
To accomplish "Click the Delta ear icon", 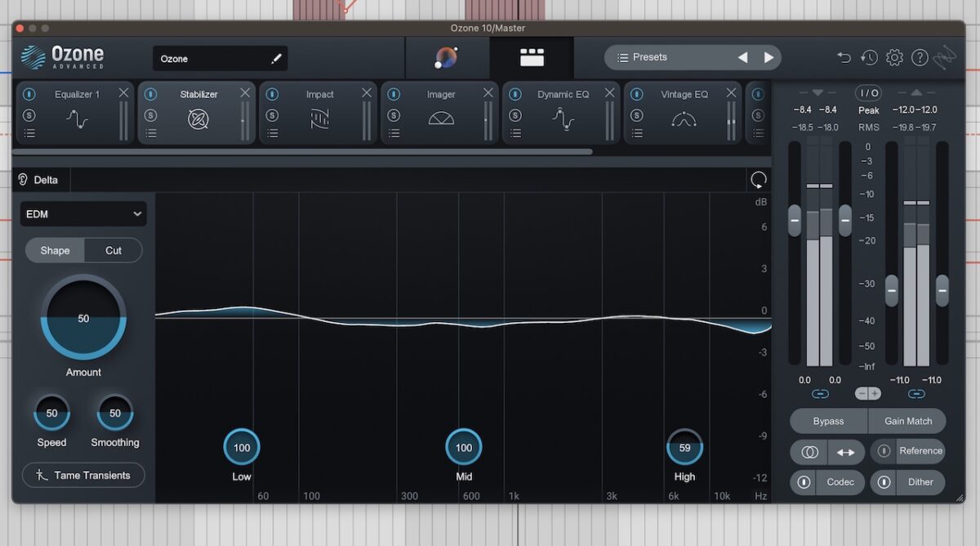I will click(23, 180).
